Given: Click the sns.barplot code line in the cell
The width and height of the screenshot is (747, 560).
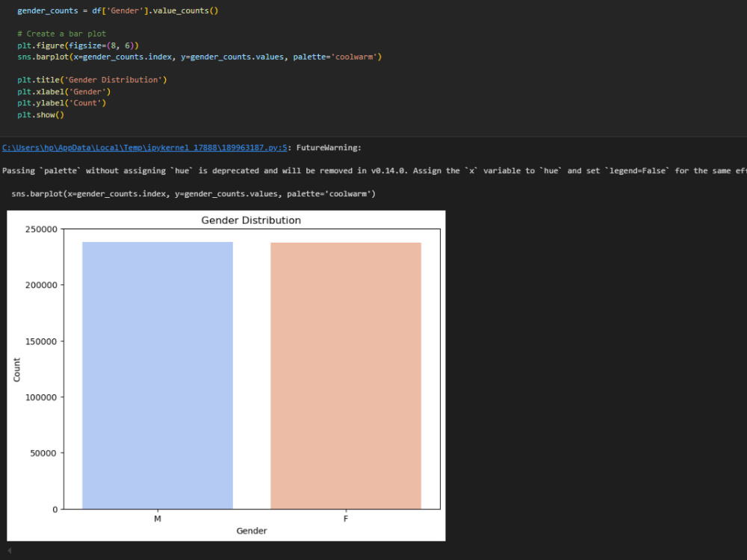Looking at the screenshot, I should pyautogui.click(x=199, y=57).
